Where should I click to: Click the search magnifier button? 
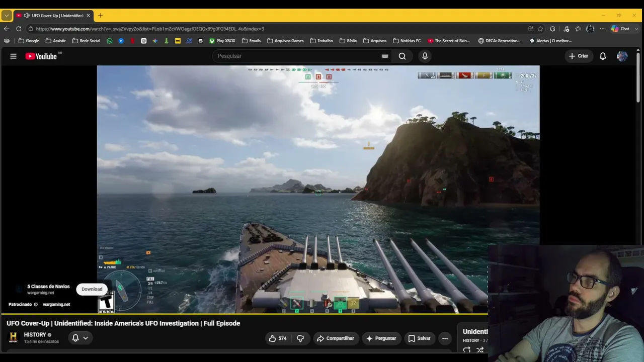point(402,56)
